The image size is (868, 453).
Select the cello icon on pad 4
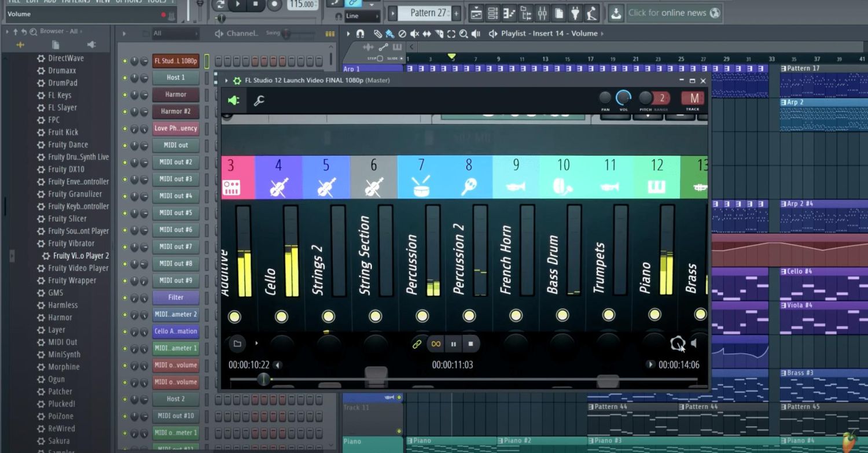(278, 187)
